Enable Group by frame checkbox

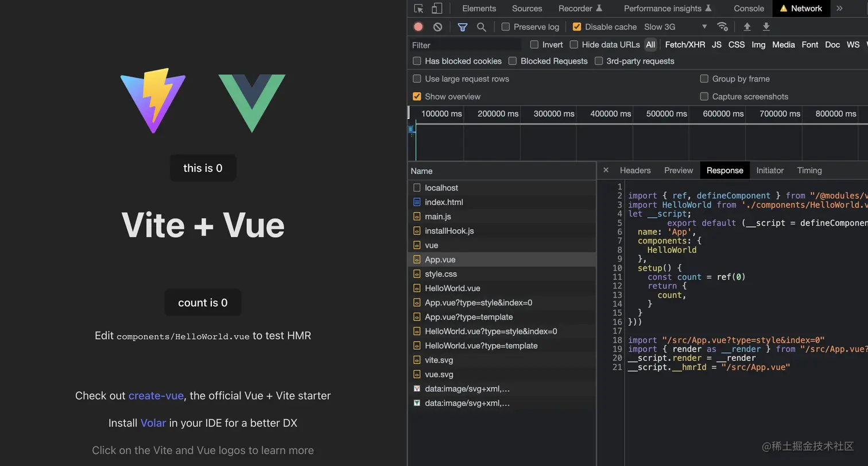(704, 79)
